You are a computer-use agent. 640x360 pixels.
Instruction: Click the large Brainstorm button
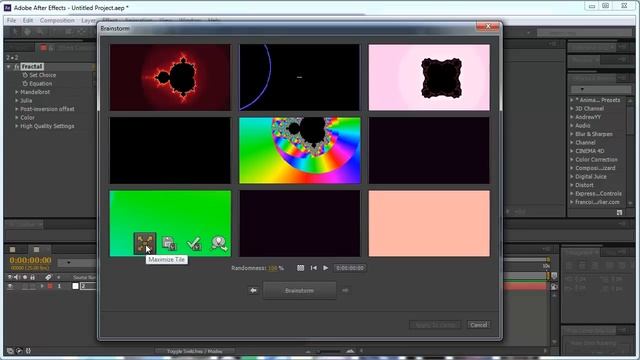click(x=300, y=291)
